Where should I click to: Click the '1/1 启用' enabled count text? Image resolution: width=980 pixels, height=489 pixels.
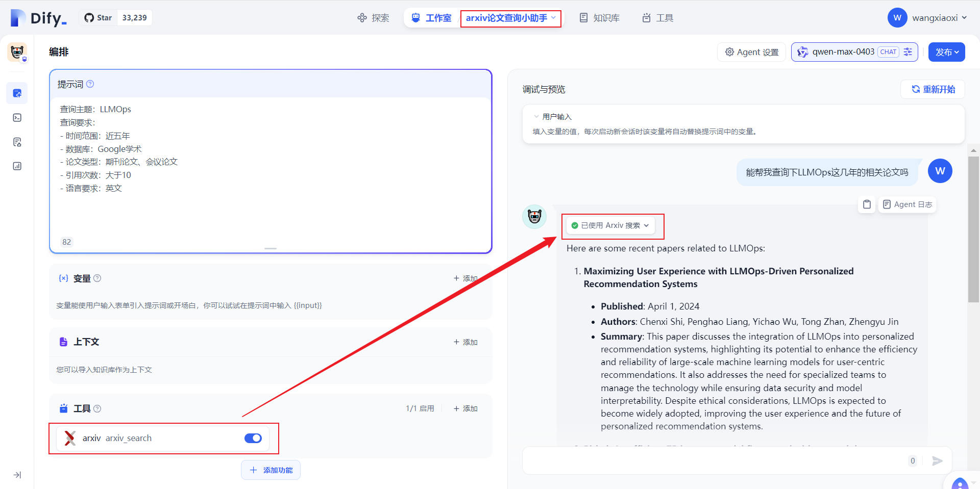(x=420, y=408)
